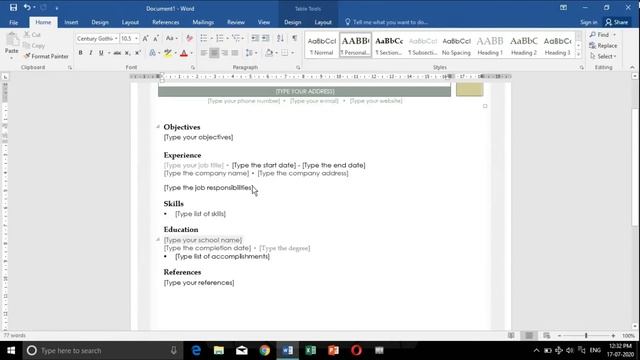Open the multilevel list menu
Image resolution: width=640 pixels, height=360 pixels.
click(x=237, y=38)
